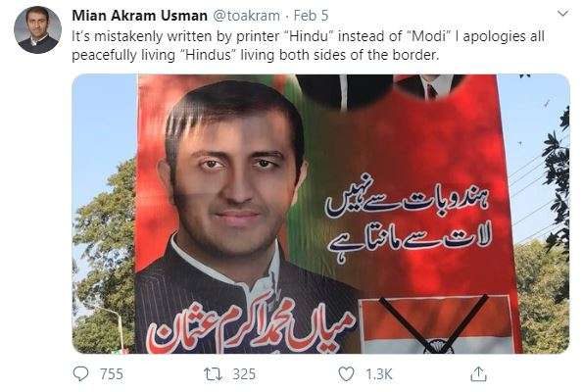Expand the tweet options chevron menu
Image resolution: width=583 pixels, height=392 pixels.
(563, 14)
